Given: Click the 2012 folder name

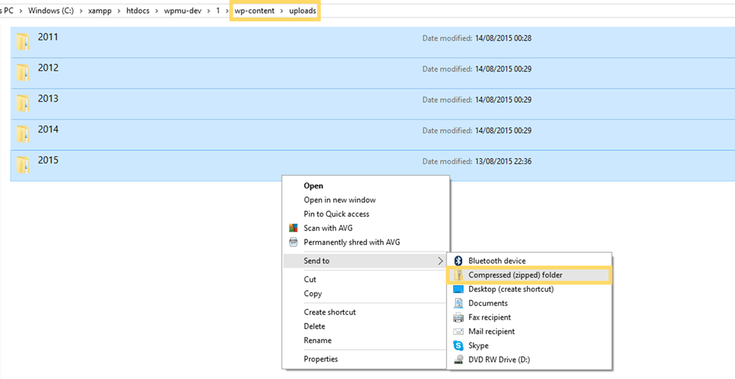Looking at the screenshot, I should pyautogui.click(x=48, y=68).
